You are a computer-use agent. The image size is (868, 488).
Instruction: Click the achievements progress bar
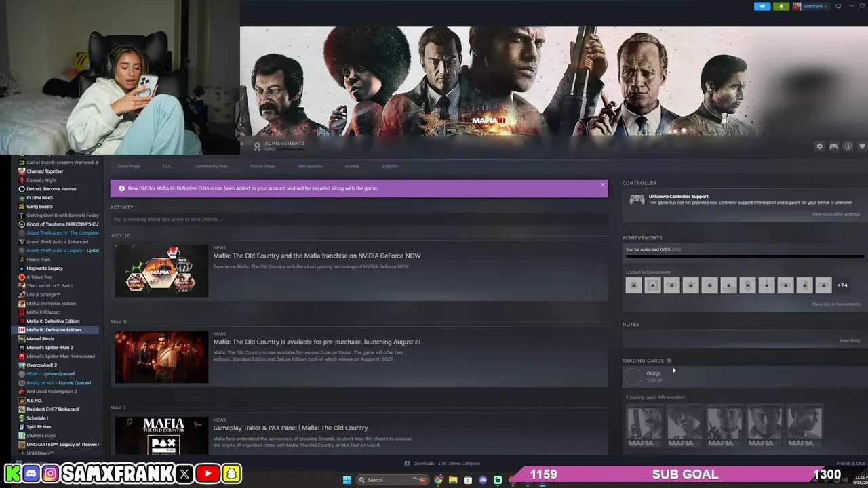point(745,257)
